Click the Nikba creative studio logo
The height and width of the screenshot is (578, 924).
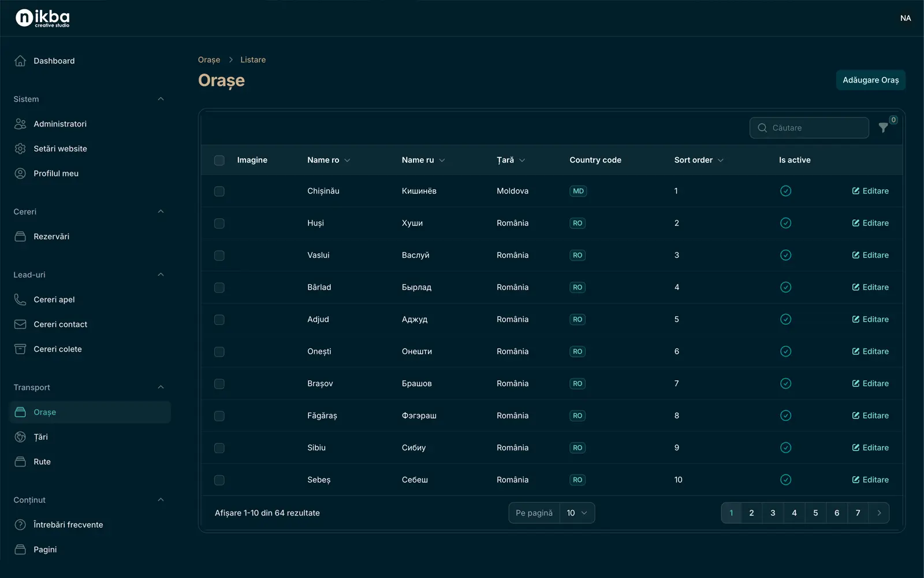(x=42, y=18)
